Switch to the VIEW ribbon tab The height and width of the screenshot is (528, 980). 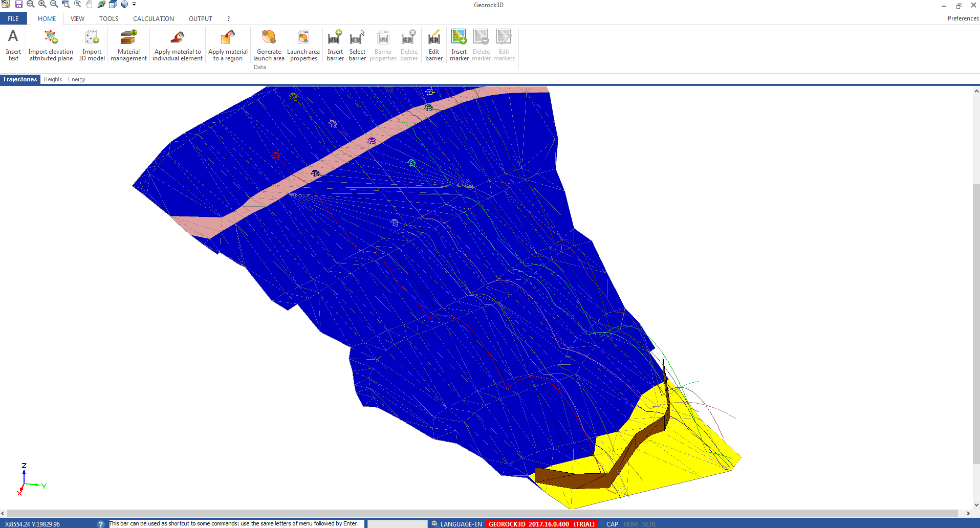(77, 18)
